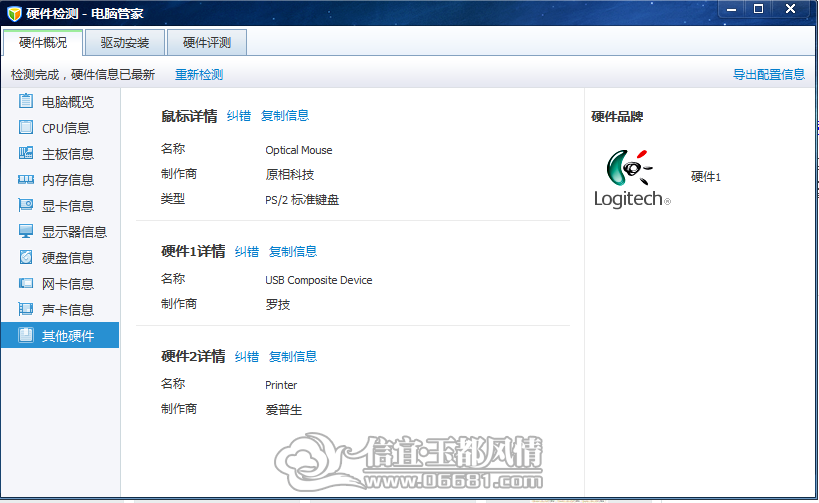Select 电脑概览 in the sidebar
This screenshot has height=503, width=819.
coord(60,101)
